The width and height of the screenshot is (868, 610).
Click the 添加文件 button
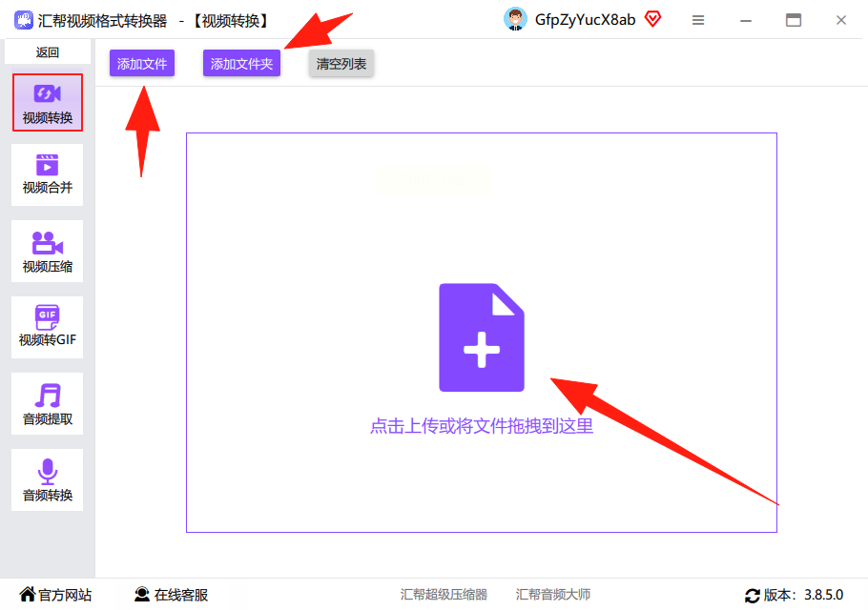[x=142, y=63]
